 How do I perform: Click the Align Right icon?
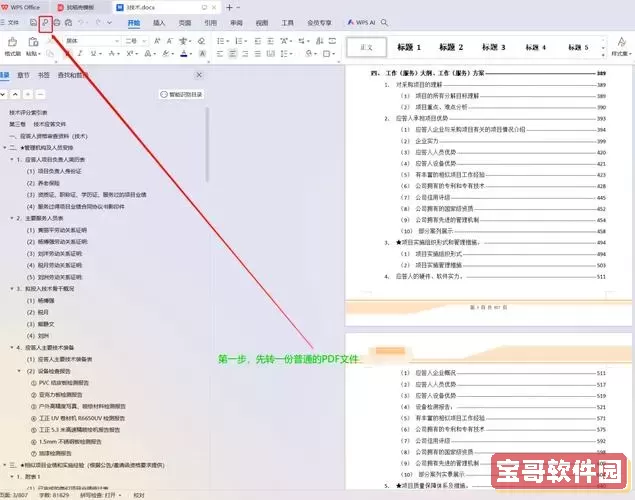(245, 53)
